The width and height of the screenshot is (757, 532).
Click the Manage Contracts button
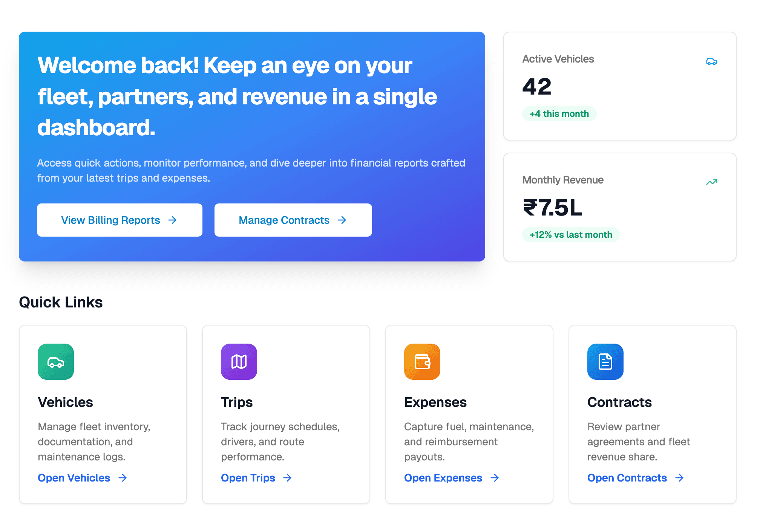293,220
